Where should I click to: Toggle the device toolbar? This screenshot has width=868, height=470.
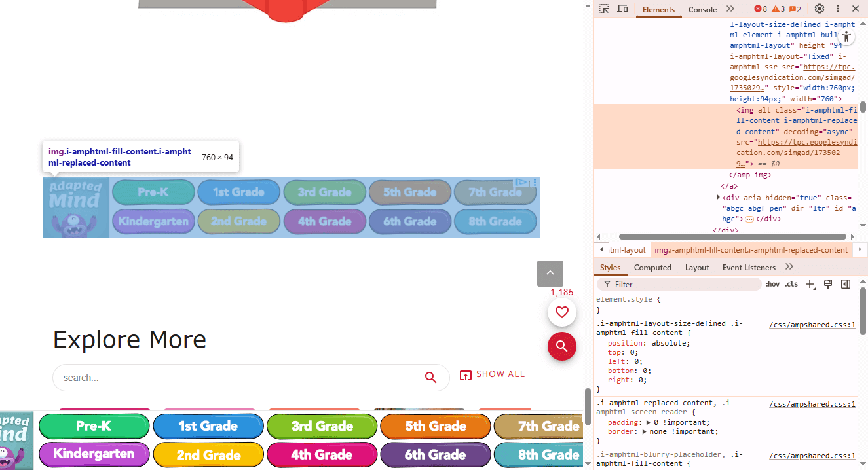pyautogui.click(x=621, y=9)
